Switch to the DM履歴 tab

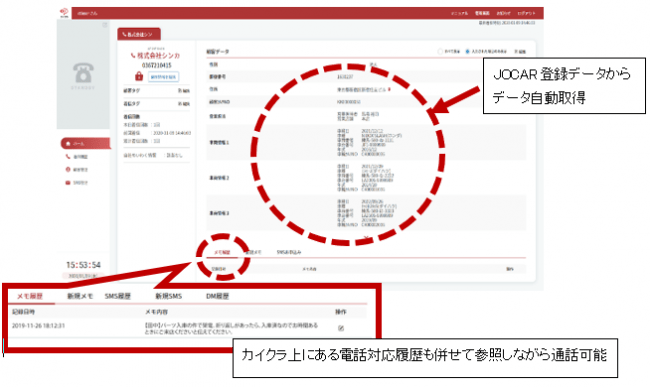tap(218, 296)
